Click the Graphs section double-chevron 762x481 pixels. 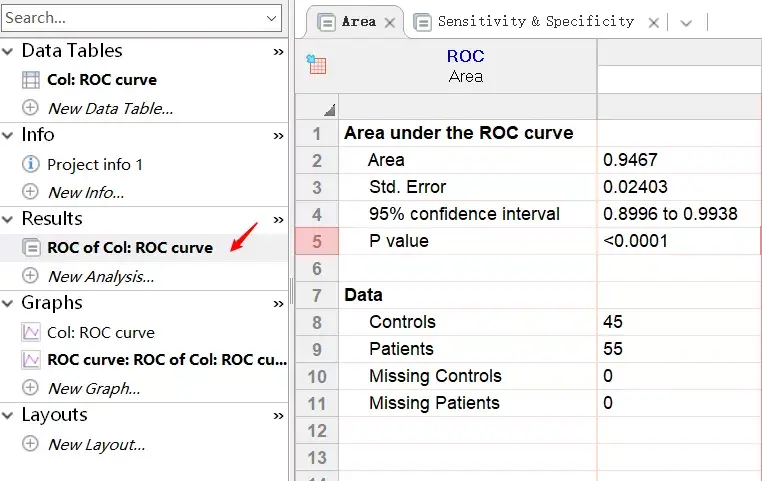(278, 303)
